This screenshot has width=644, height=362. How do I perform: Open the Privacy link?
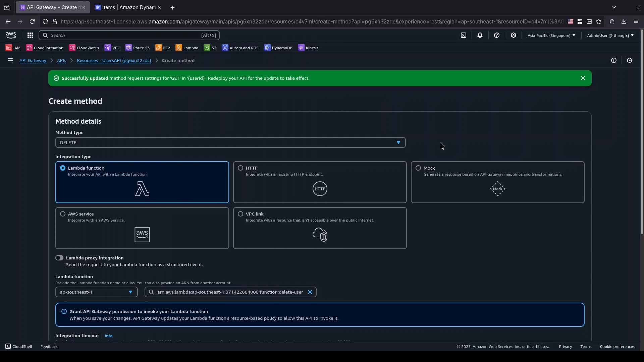tap(566, 347)
